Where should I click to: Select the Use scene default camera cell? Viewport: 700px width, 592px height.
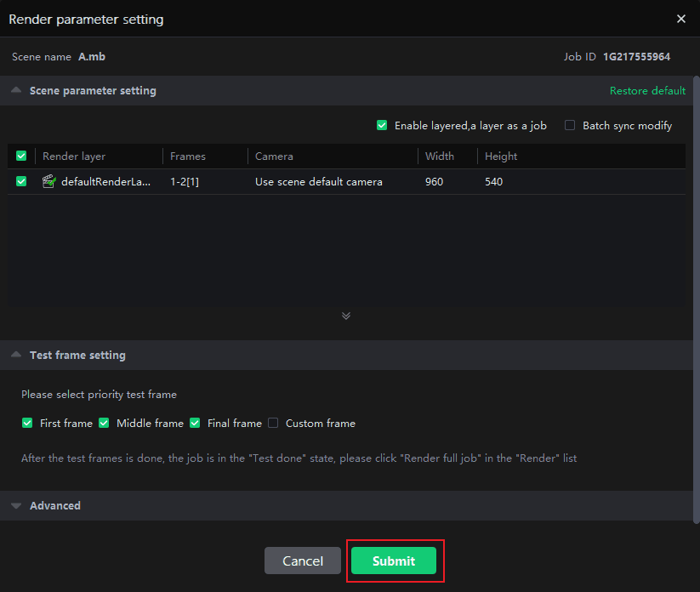pos(319,181)
